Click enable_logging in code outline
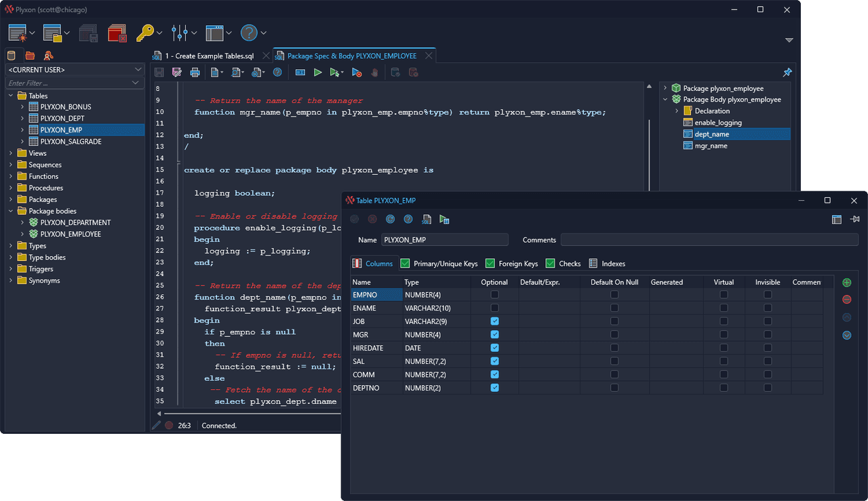Image resolution: width=868 pixels, height=501 pixels. pos(718,123)
